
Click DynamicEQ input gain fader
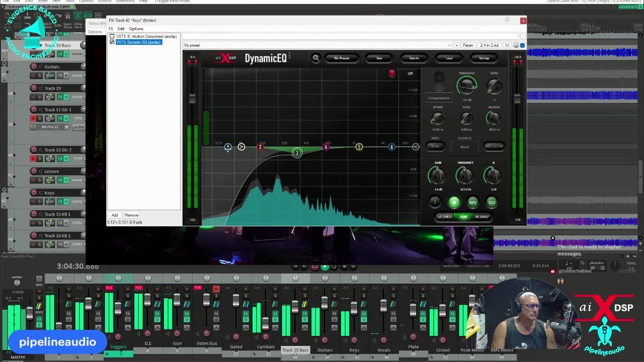coord(192,98)
